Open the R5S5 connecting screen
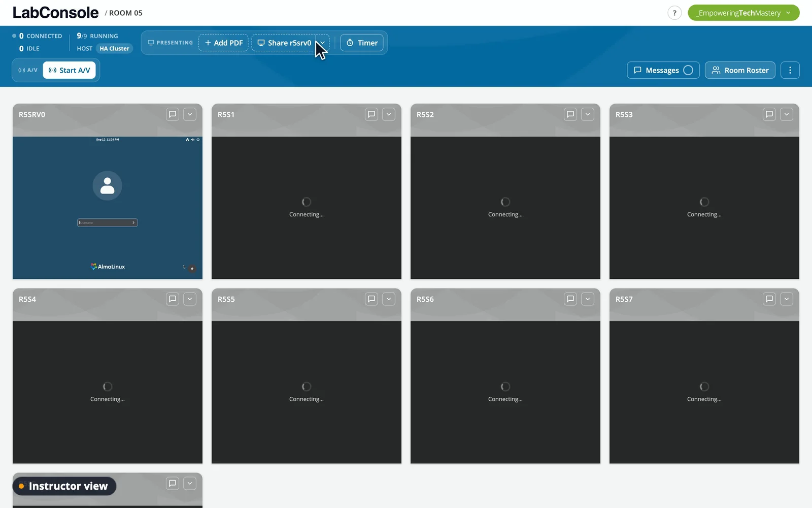Image resolution: width=812 pixels, height=508 pixels. [x=307, y=392]
